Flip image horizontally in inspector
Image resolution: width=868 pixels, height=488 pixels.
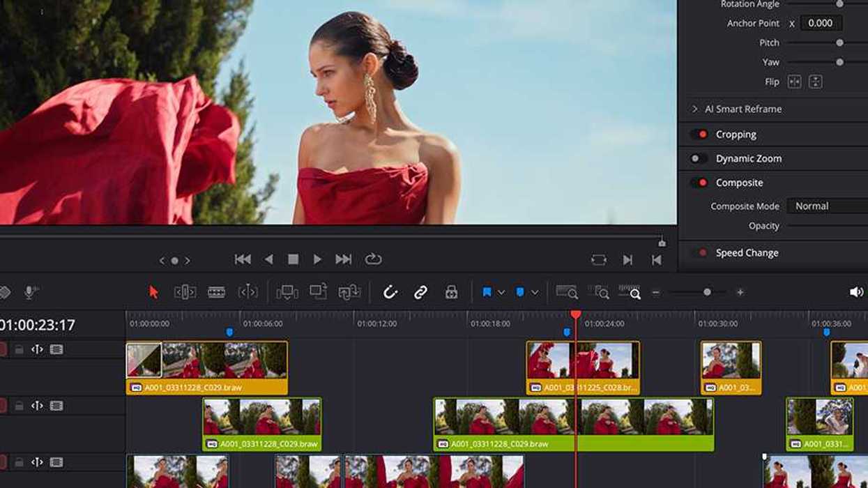[794, 82]
